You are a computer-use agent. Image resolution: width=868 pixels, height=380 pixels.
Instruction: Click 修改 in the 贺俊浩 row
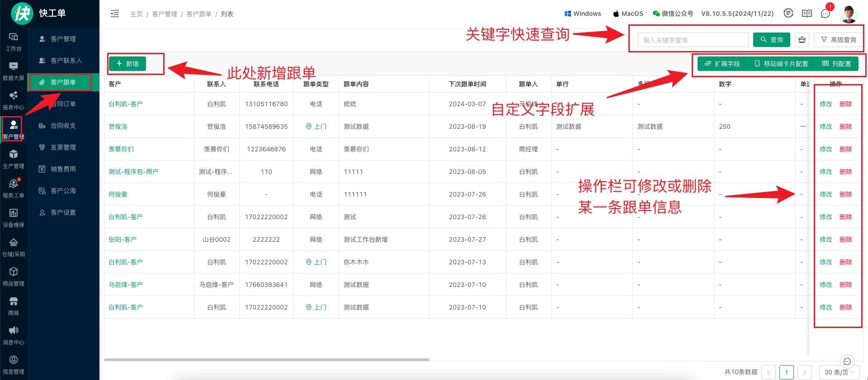(x=826, y=127)
